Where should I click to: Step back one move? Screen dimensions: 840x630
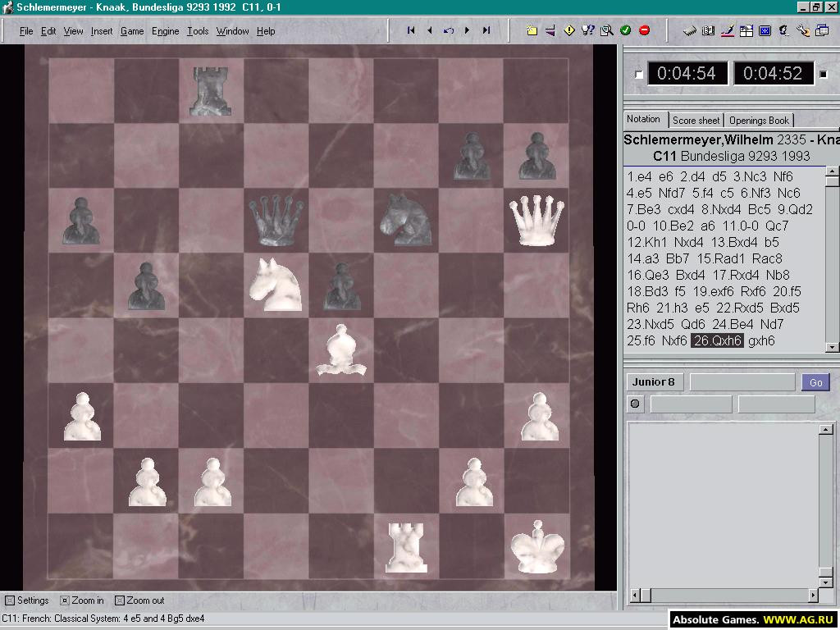click(x=430, y=30)
